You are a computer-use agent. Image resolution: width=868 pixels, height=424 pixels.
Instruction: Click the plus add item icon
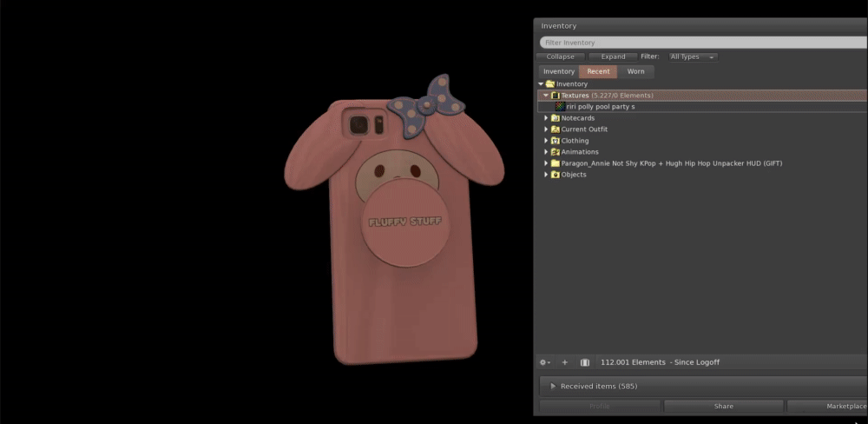pyautogui.click(x=565, y=362)
